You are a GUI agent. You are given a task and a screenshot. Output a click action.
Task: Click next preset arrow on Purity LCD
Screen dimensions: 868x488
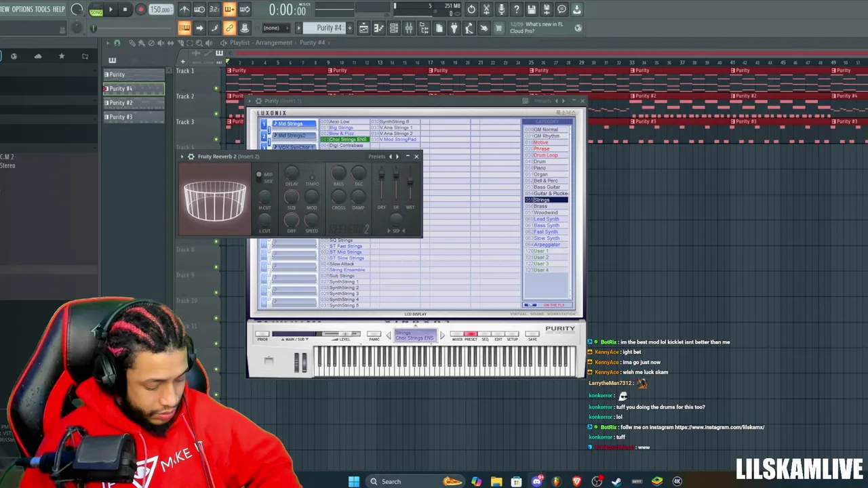pos(442,335)
